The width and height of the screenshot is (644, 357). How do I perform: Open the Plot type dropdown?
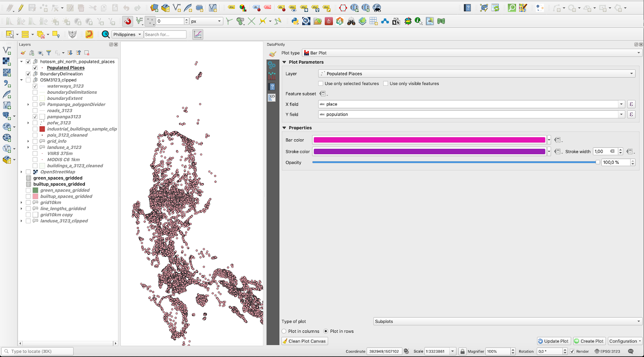point(472,53)
